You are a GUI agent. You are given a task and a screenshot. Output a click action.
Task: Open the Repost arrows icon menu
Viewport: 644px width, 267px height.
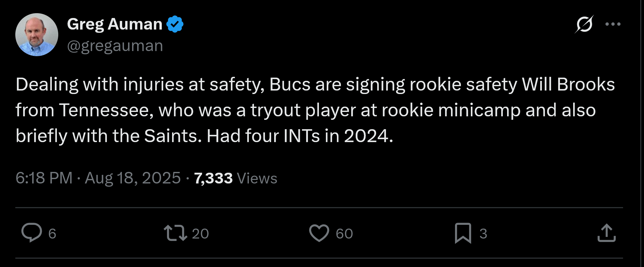coord(175,233)
